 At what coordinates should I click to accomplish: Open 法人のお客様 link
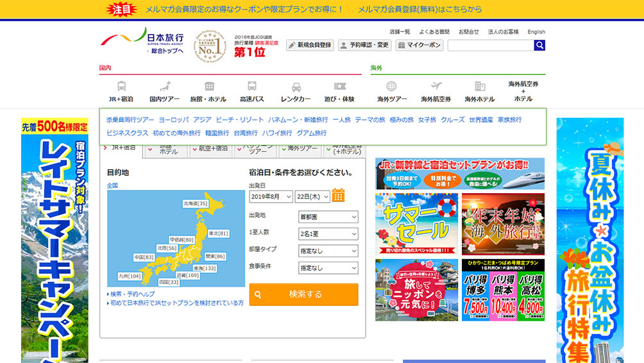point(503,31)
